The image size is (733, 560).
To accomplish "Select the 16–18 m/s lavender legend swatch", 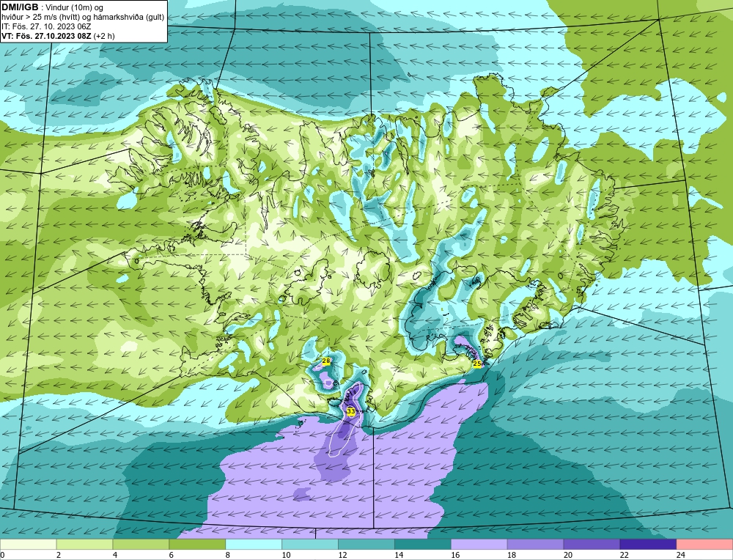I will [x=479, y=545].
